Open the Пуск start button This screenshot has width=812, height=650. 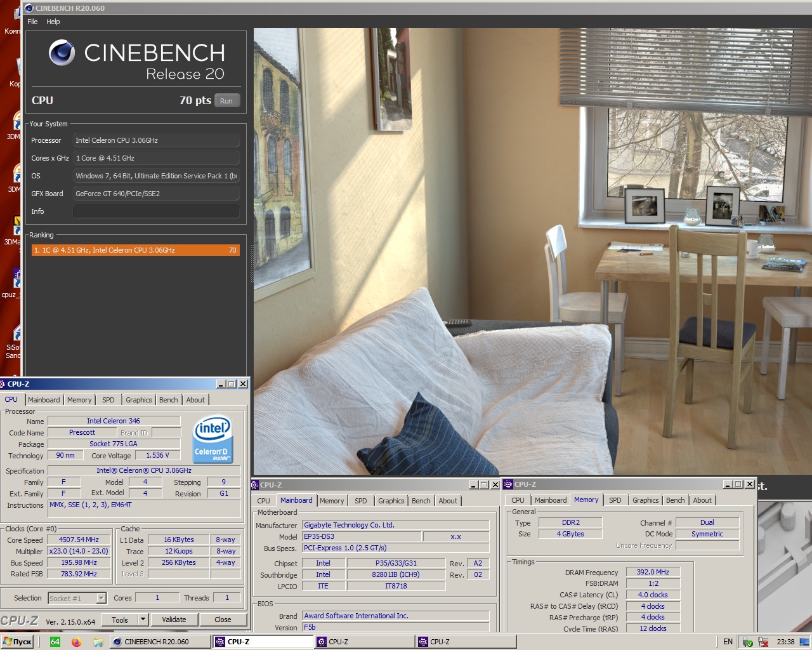18,642
